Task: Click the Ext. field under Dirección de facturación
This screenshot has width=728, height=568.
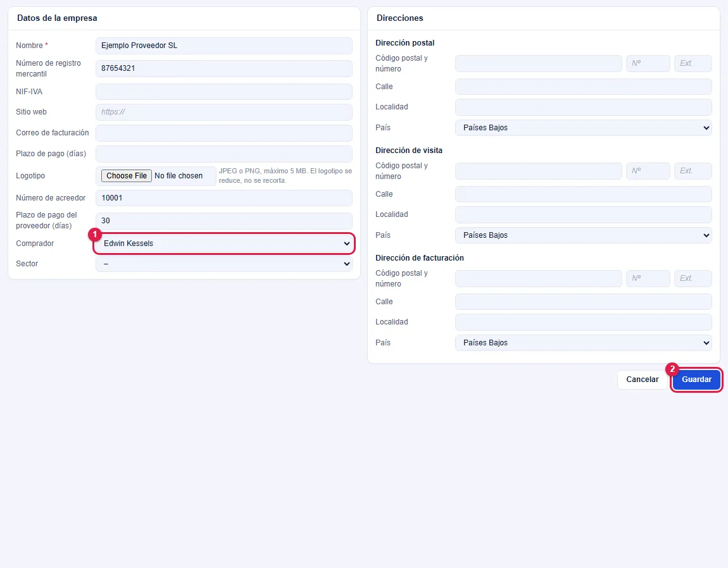Action: pos(693,278)
